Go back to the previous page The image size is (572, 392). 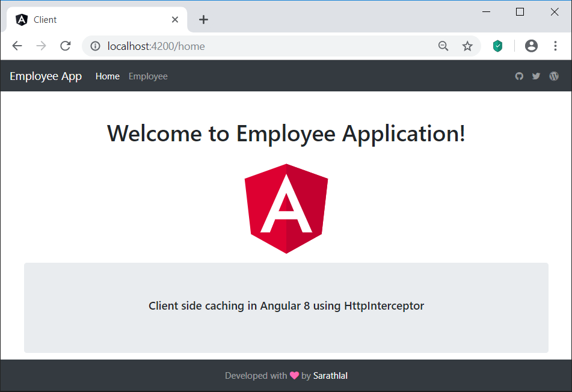17,46
